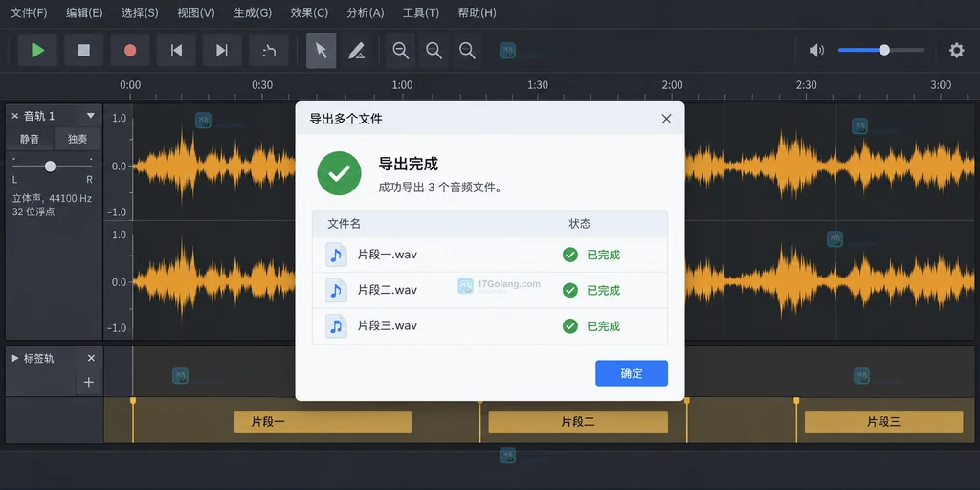Open the 帮助(H) menu
Screen dimensions: 980x490
point(477,12)
